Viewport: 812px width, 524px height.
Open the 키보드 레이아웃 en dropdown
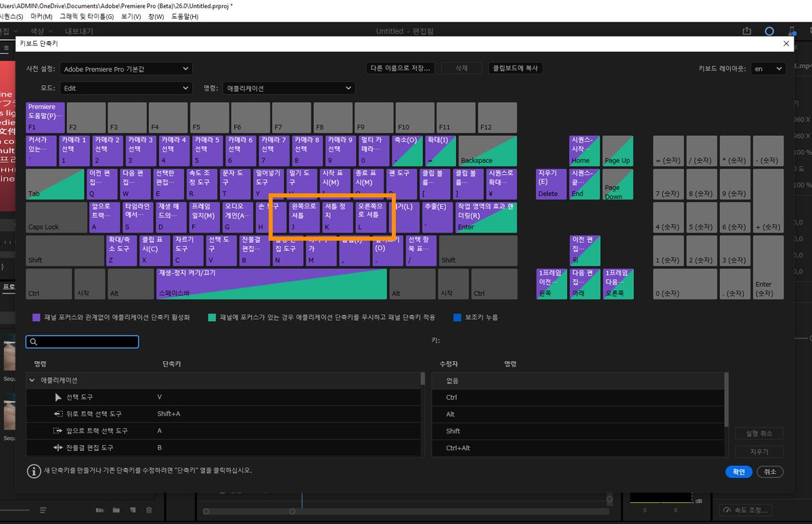click(768, 69)
